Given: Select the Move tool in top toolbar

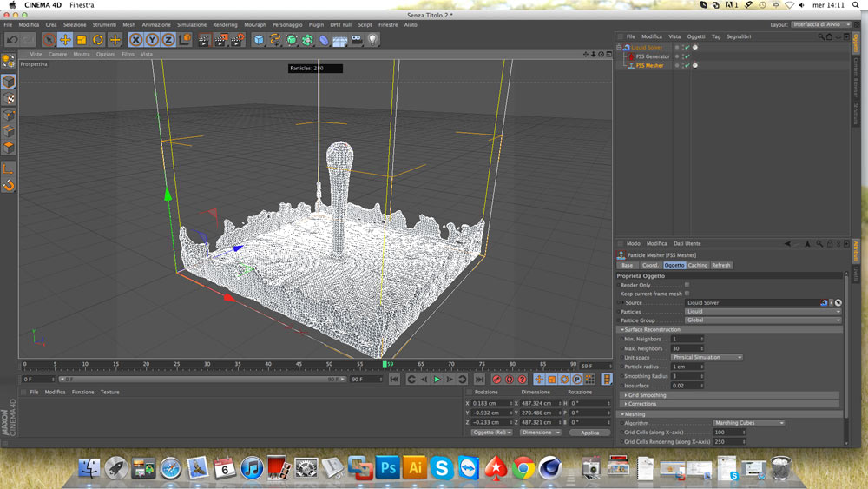Looking at the screenshot, I should [x=65, y=40].
